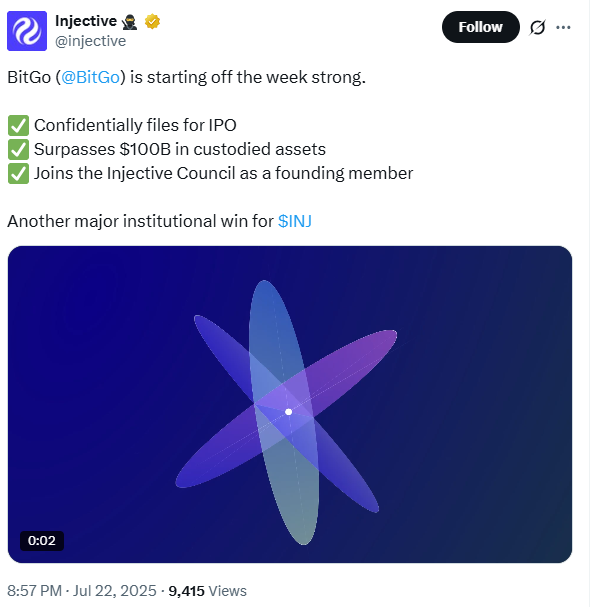The width and height of the screenshot is (599, 607).
Task: Click the gold verified badge
Action: pos(153,21)
